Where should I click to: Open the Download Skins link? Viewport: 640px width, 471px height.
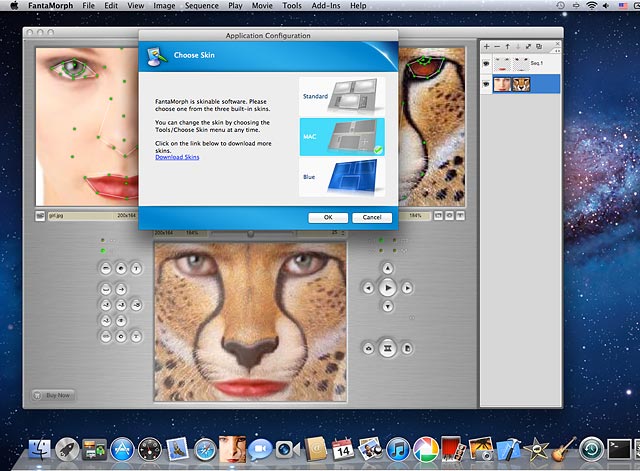coord(177,157)
